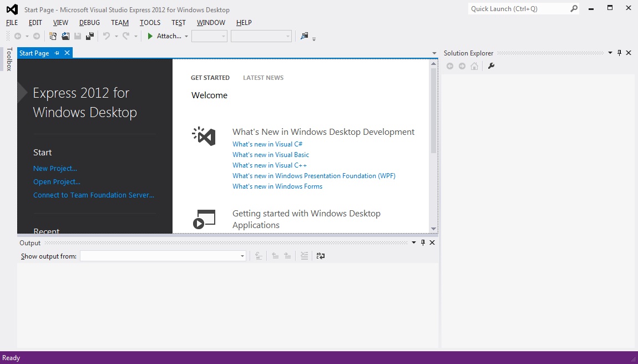Click the New Project... link

point(55,169)
